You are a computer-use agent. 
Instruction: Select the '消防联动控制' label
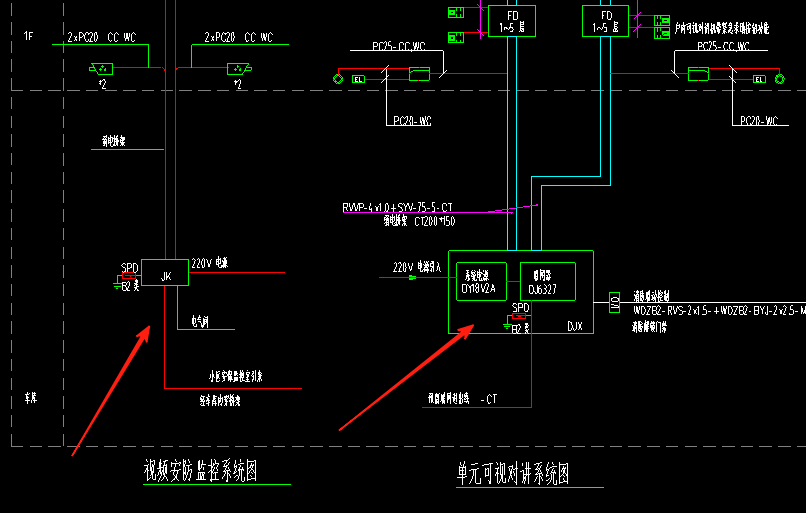pos(651,296)
